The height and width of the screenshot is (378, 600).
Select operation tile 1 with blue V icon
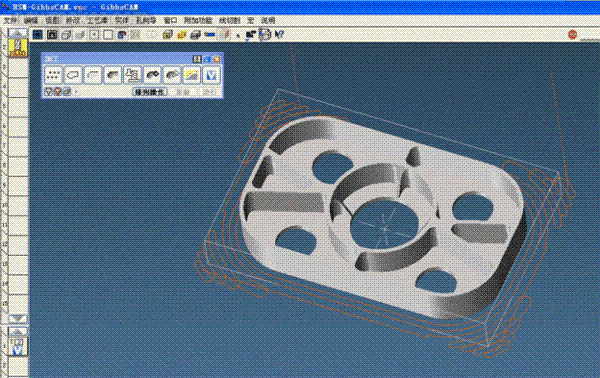click(x=18, y=346)
